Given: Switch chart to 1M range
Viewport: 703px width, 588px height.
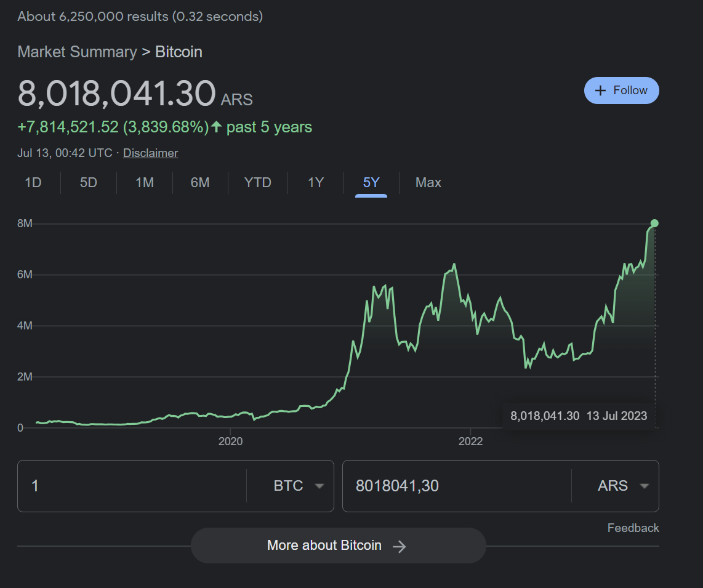Looking at the screenshot, I should point(144,183).
